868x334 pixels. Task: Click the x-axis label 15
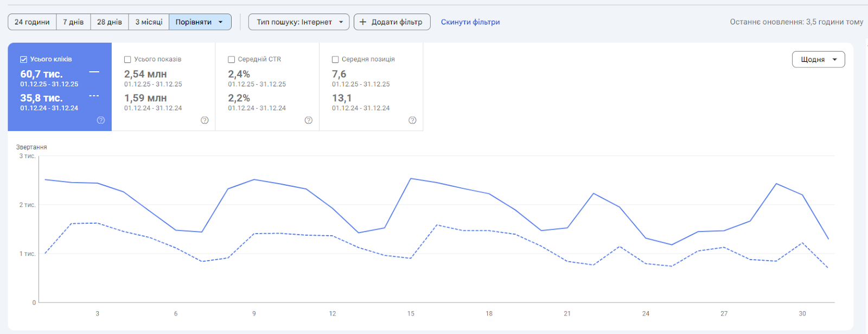pyautogui.click(x=411, y=313)
